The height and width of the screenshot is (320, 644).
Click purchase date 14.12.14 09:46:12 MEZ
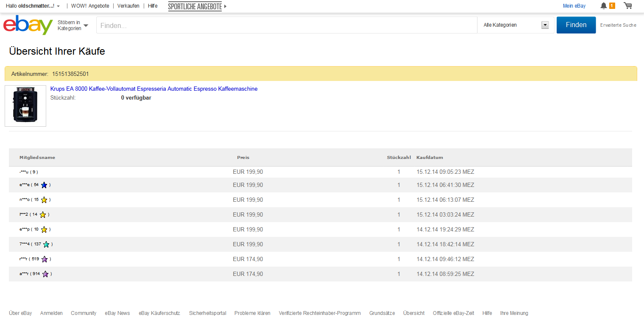(445, 259)
